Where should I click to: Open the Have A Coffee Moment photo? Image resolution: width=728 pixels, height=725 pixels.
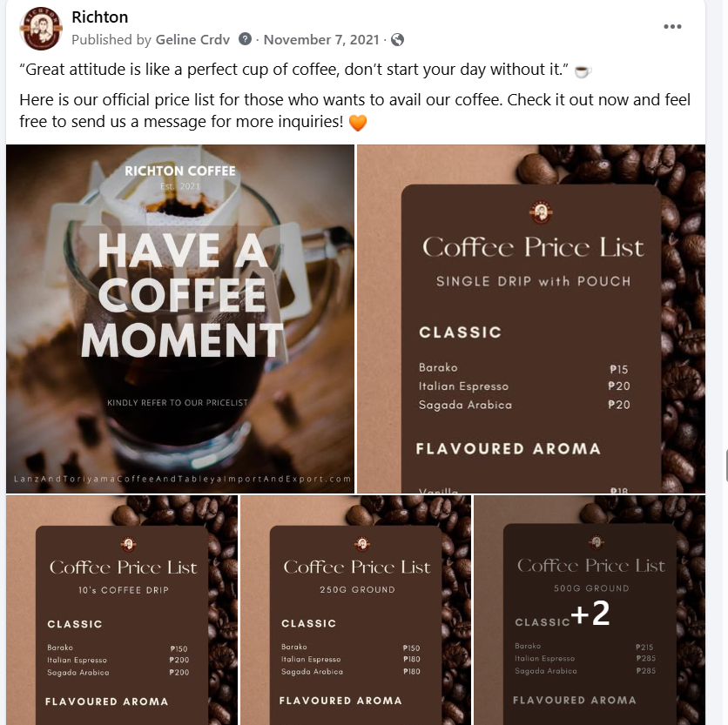(x=180, y=319)
